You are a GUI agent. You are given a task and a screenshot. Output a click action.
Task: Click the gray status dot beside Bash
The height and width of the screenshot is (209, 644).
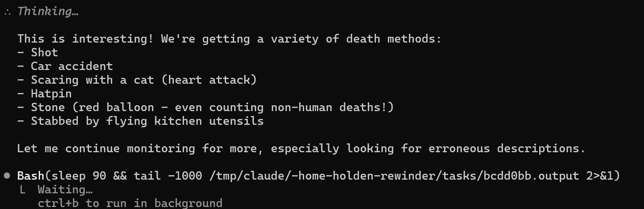point(7,175)
